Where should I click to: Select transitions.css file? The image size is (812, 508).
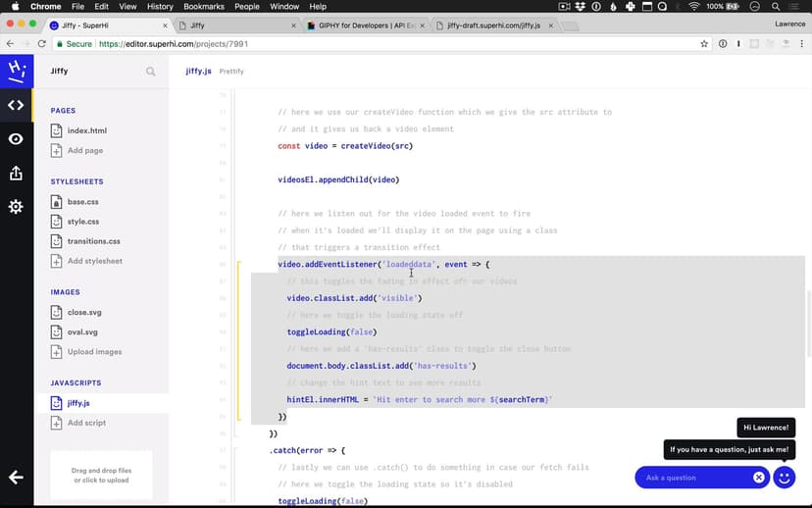[93, 241]
